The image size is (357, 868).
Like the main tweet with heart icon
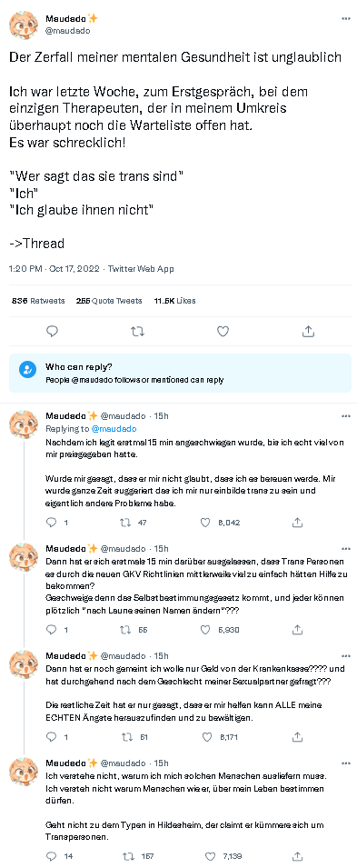223,331
